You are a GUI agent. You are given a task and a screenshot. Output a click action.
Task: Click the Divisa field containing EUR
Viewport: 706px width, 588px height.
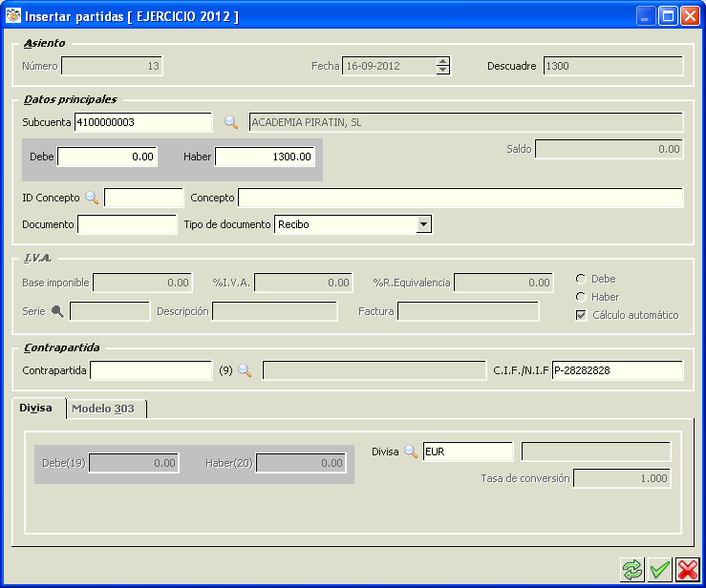468,451
